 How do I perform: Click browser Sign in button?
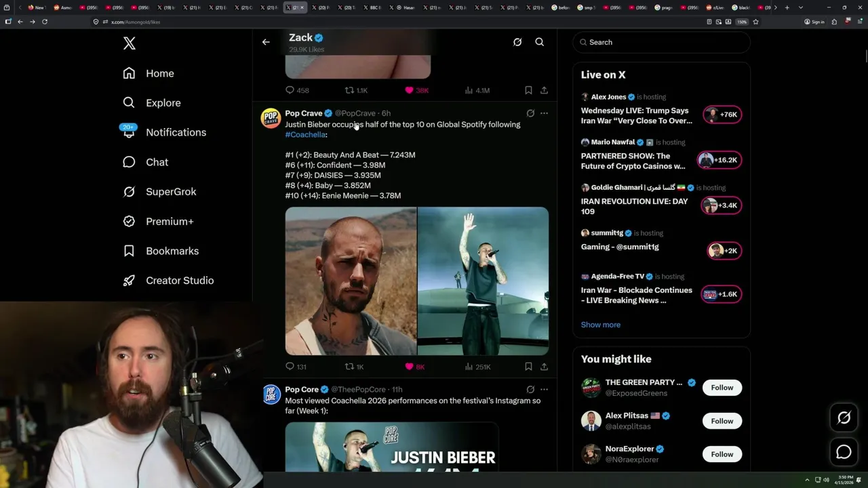pyautogui.click(x=814, y=22)
